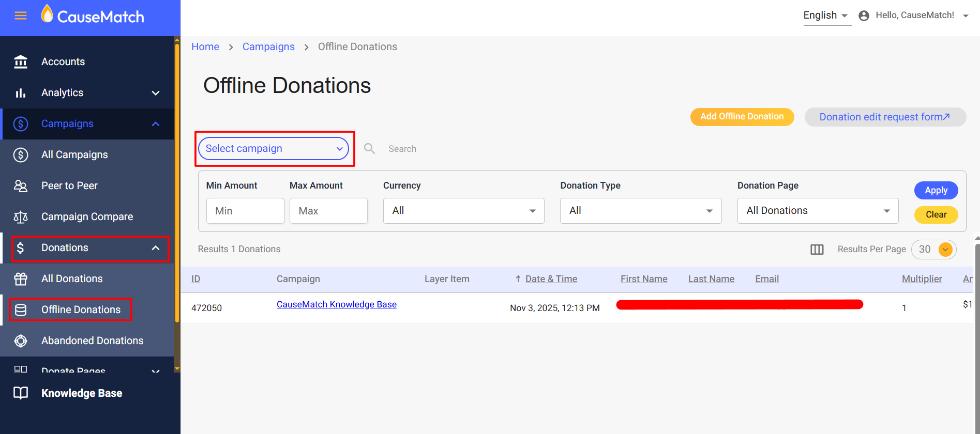Open the Select campaign dropdown
980x434 pixels.
[274, 149]
